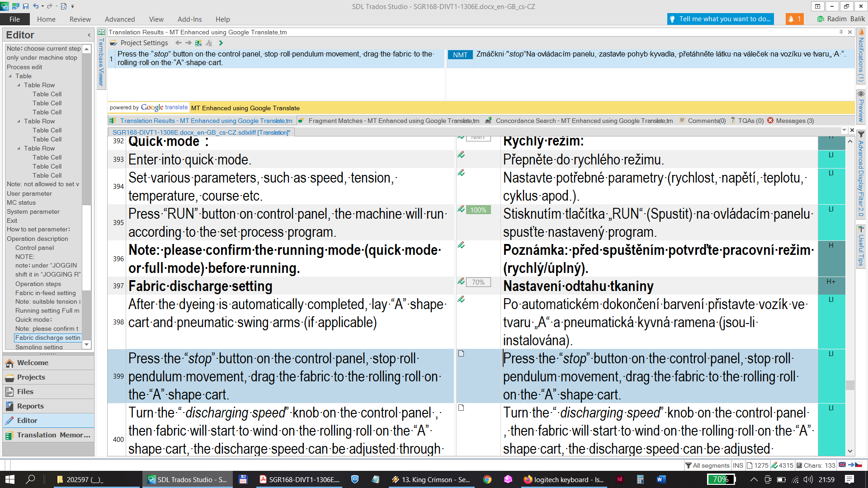The width and height of the screenshot is (868, 488).
Task: Select previous match arrow in Translation Results
Action: [179, 43]
